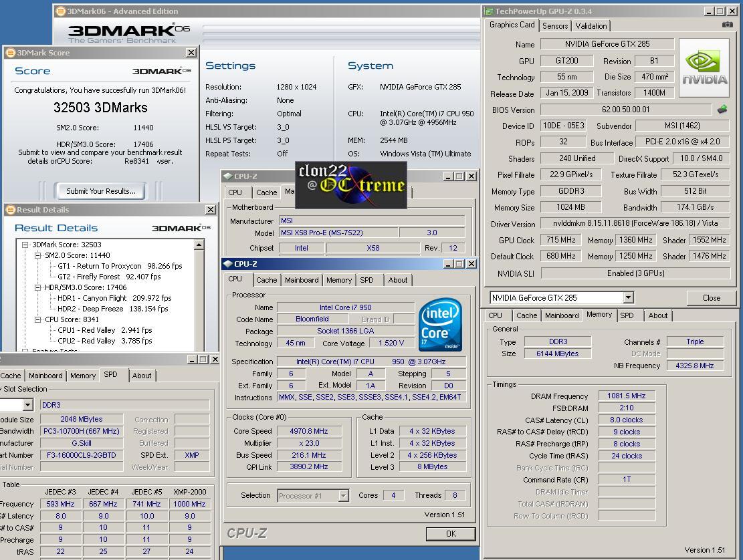Open the SPD slot selection dropdown
Viewport: 743px width, 560px height.
coord(27,405)
